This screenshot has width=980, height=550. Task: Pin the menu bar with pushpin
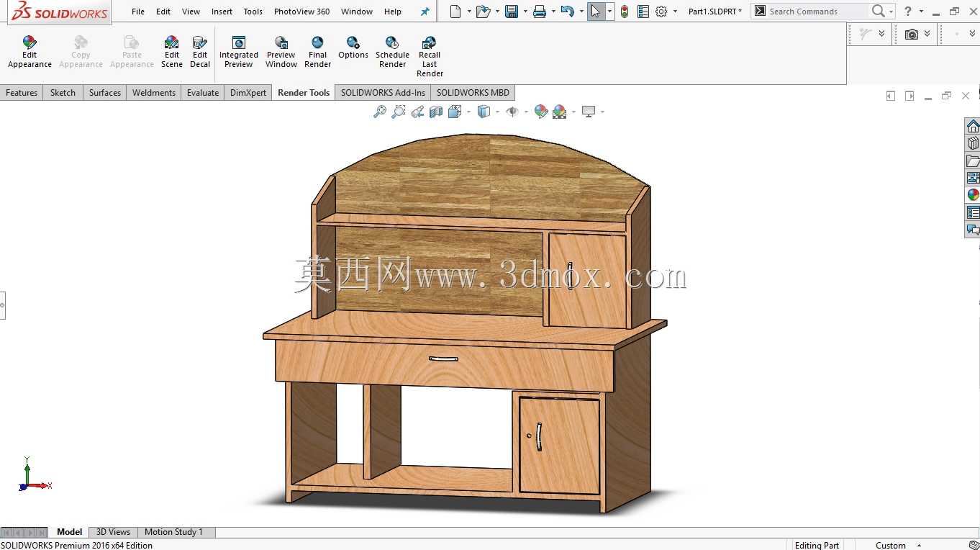pyautogui.click(x=425, y=12)
